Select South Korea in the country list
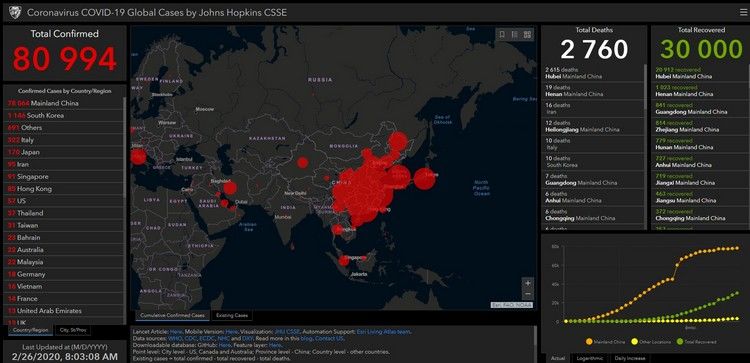Viewport: 750px width, 363px height. point(63,116)
